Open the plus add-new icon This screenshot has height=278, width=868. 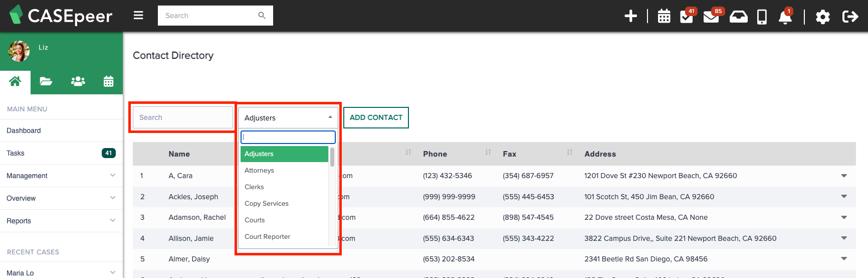(630, 16)
